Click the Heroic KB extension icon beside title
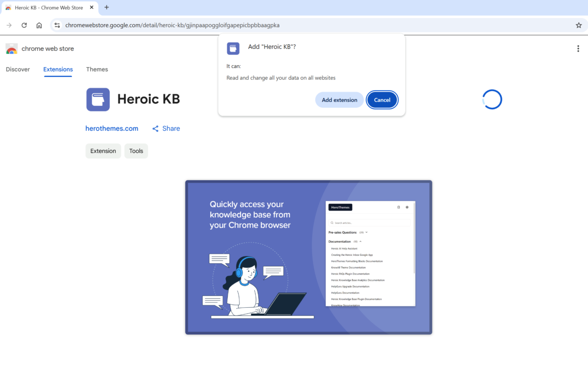 tap(98, 99)
